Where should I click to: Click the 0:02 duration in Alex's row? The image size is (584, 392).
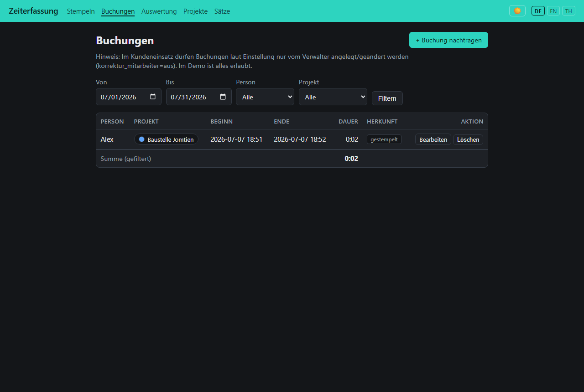[x=352, y=139]
